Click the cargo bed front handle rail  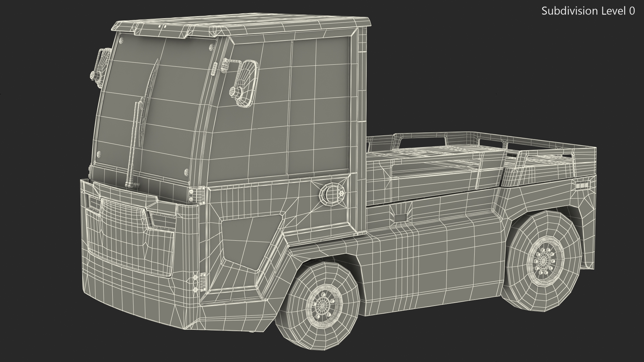click(421, 136)
